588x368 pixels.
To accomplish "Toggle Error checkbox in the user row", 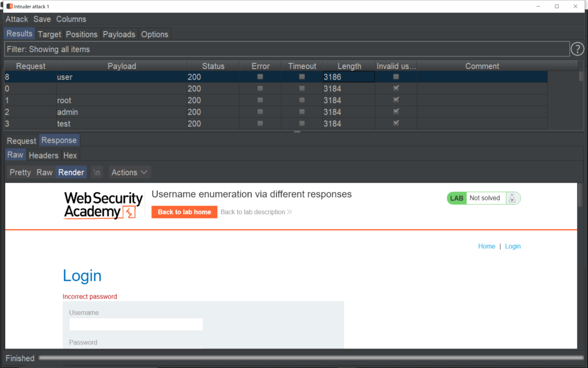I will pyautogui.click(x=260, y=77).
